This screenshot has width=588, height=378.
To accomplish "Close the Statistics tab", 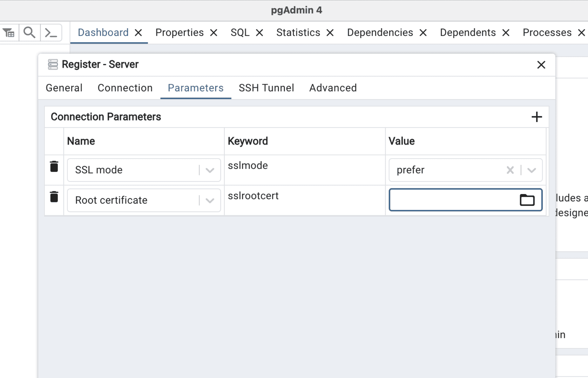I will pyautogui.click(x=330, y=33).
